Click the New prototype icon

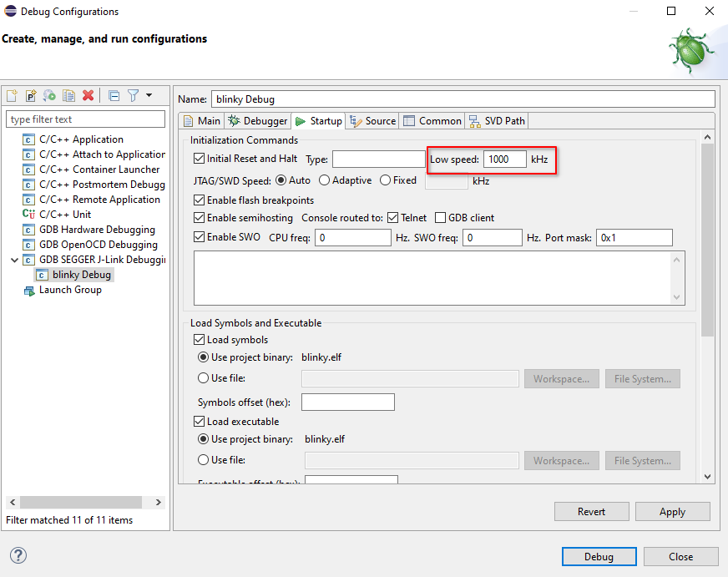pos(31,96)
